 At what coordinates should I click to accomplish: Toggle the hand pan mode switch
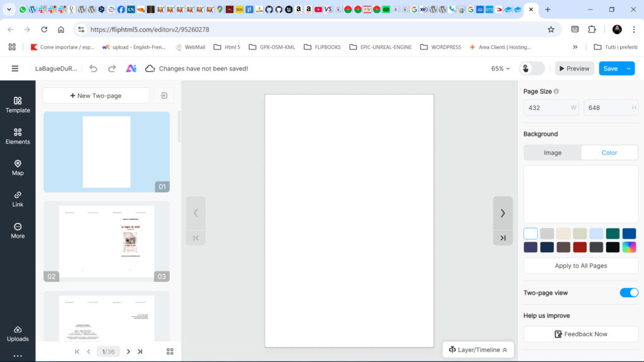532,69
